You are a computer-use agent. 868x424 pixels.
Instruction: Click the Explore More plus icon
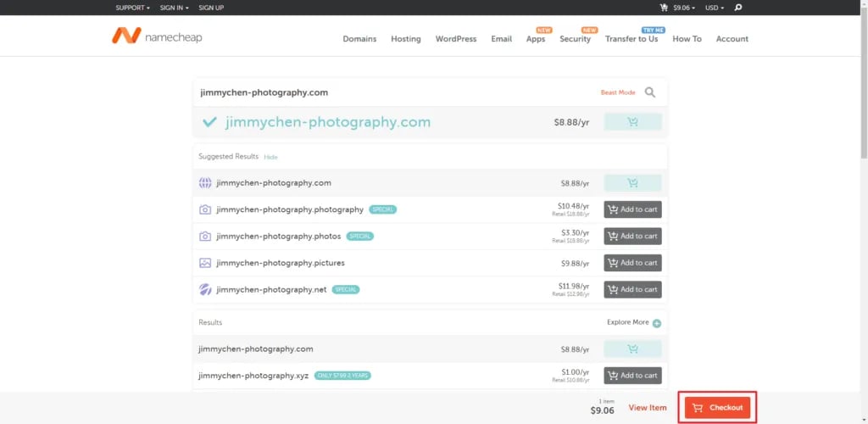657,323
